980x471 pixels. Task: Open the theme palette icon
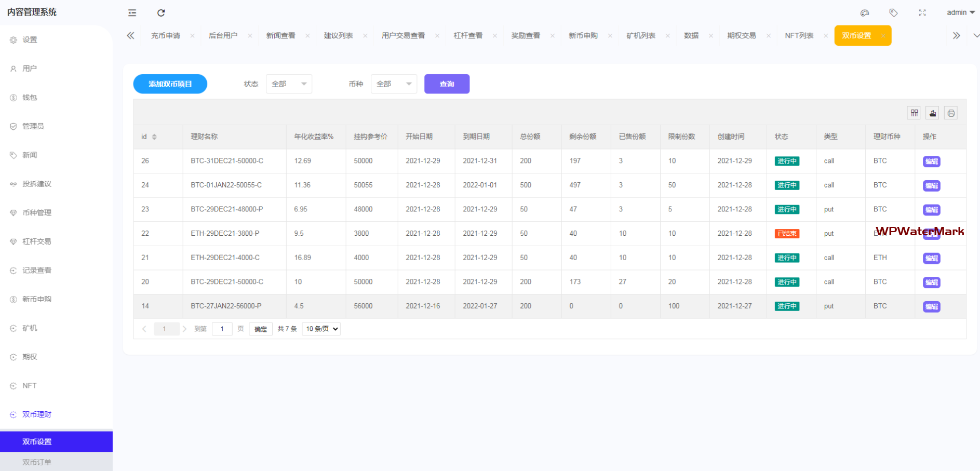click(865, 13)
